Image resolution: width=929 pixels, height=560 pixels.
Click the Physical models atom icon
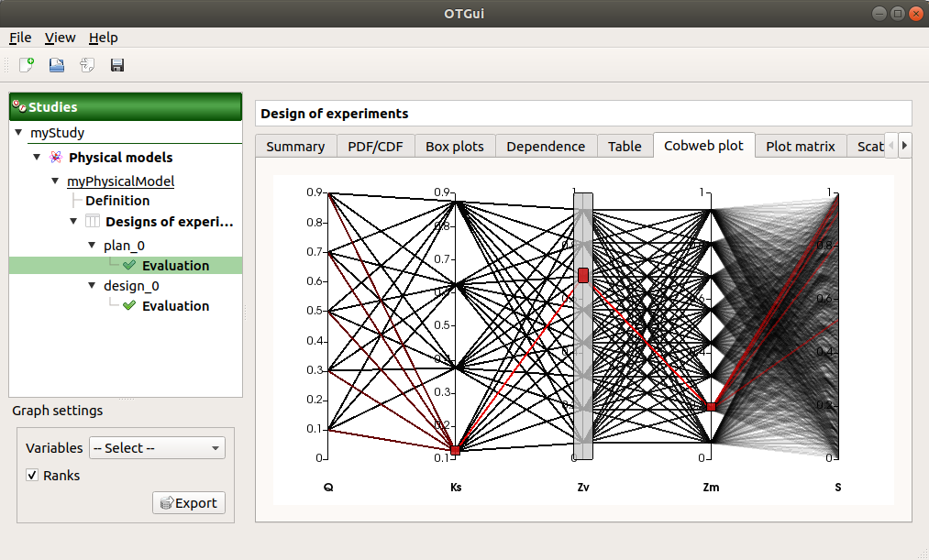point(56,158)
